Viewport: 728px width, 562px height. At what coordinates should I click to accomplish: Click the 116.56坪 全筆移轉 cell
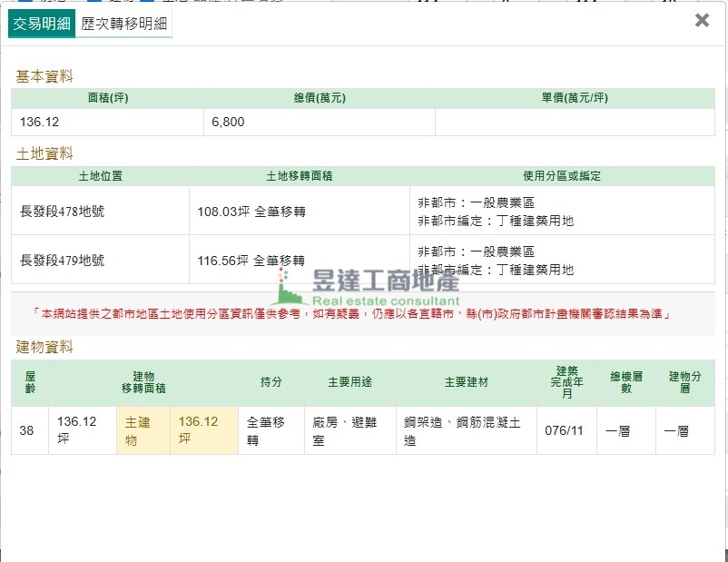251,260
